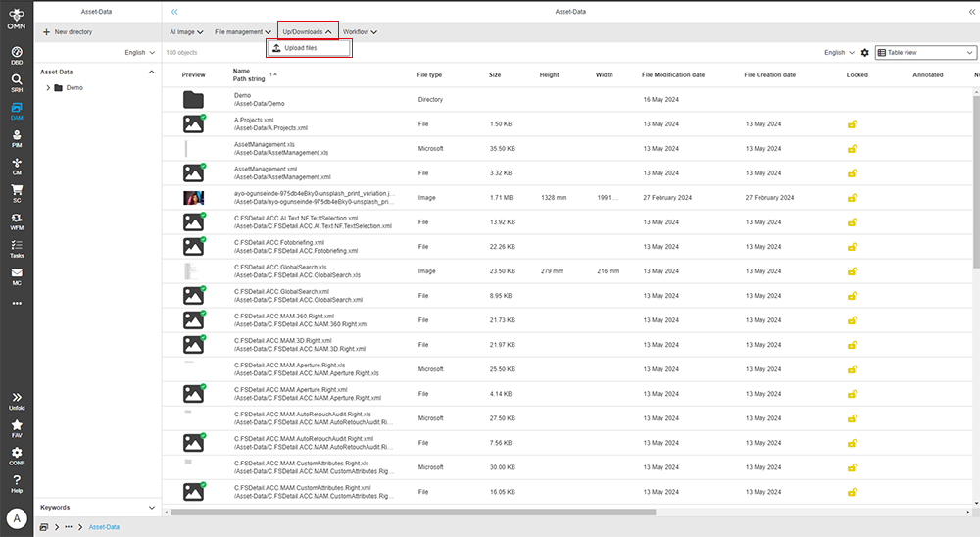Collapse right side with double chevron
The height and width of the screenshot is (537, 980).
pos(972,12)
